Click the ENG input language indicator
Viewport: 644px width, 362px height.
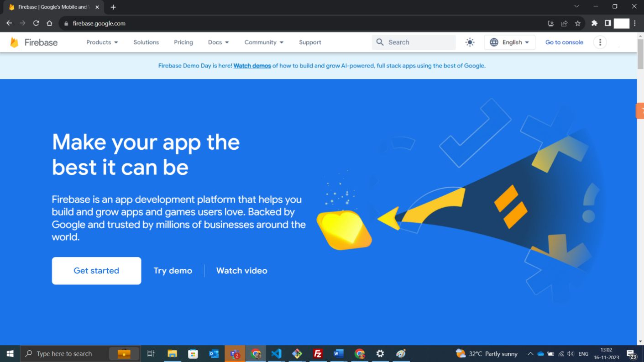coord(583,354)
